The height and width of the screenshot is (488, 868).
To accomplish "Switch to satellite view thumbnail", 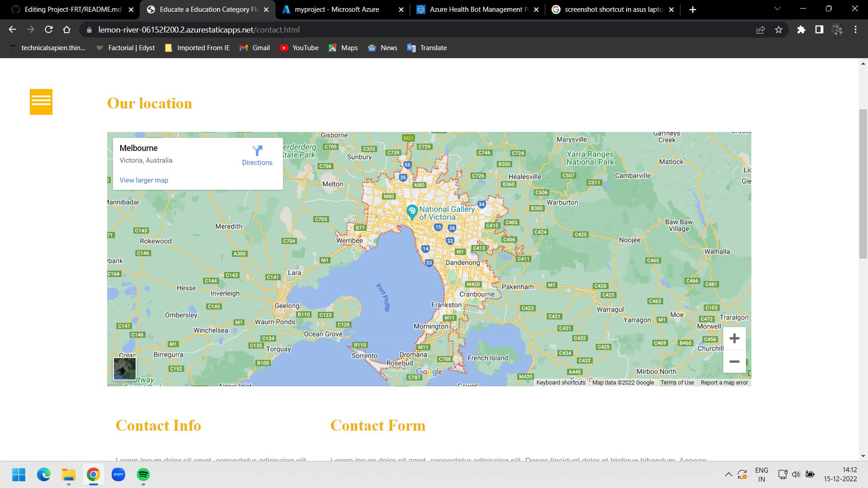I will tap(124, 369).
